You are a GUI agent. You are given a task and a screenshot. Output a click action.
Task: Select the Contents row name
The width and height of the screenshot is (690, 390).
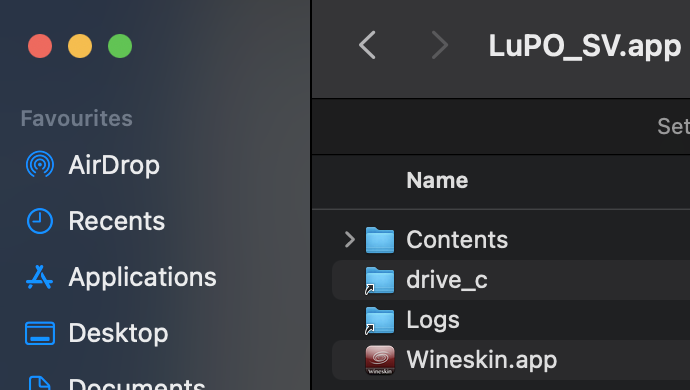457,240
